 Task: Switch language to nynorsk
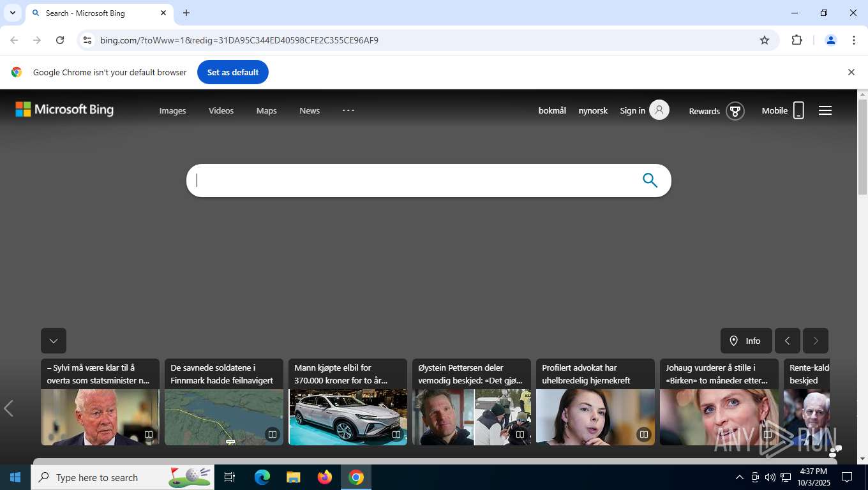(x=593, y=110)
